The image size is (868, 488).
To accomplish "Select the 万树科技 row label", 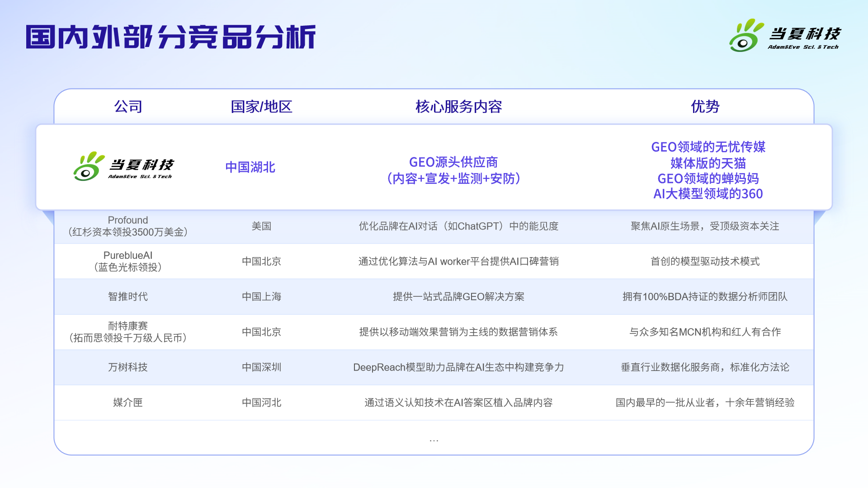I will point(128,367).
